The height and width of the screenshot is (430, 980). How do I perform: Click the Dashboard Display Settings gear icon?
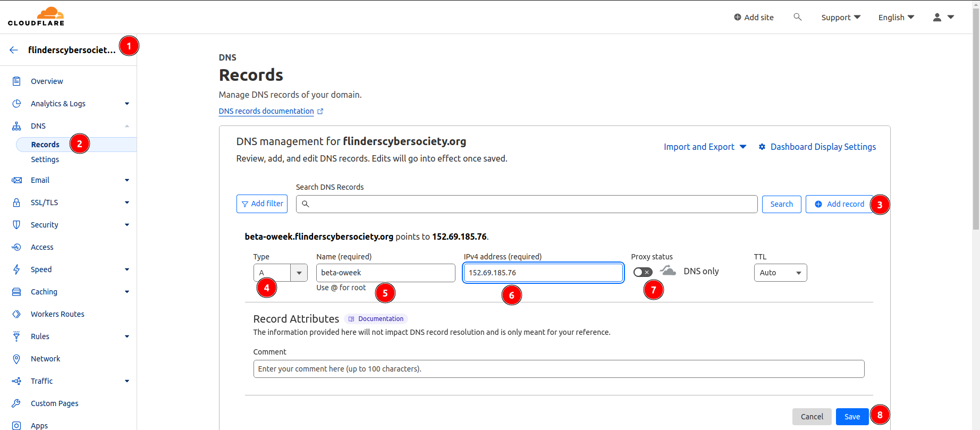coord(762,147)
